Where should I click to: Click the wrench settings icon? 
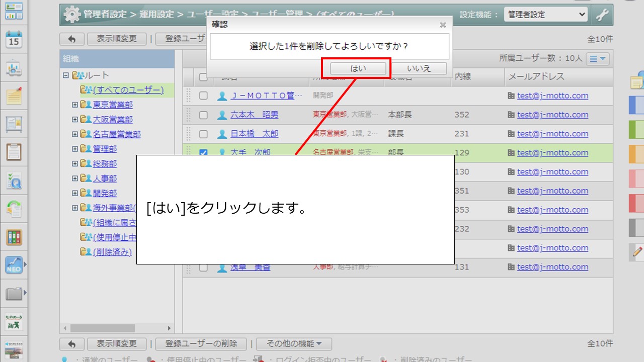point(602,15)
